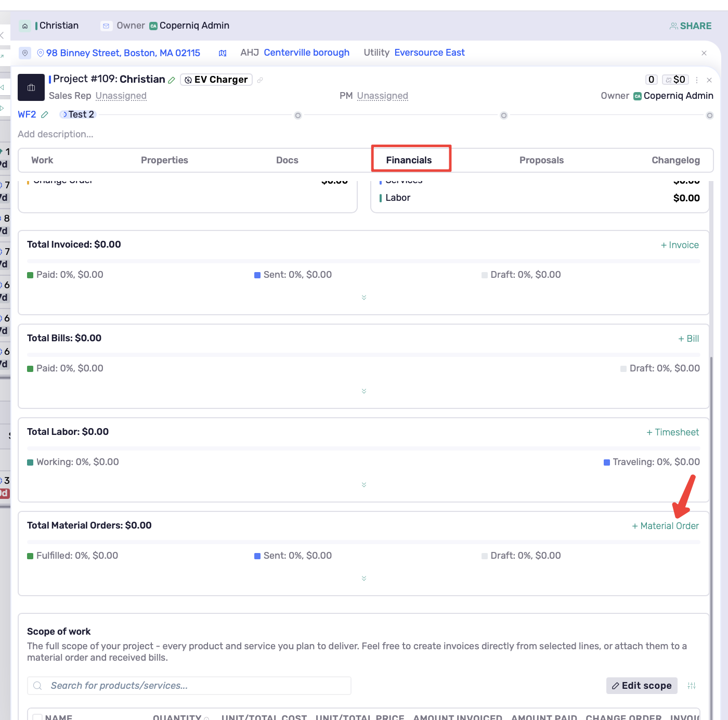Add a new Invoice
This screenshot has width=728, height=720.
[680, 245]
